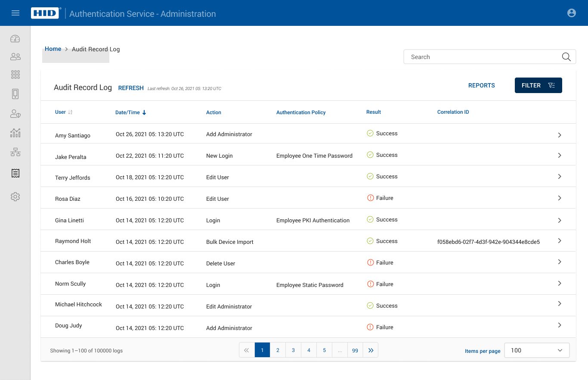Sort by the User column header

64,112
